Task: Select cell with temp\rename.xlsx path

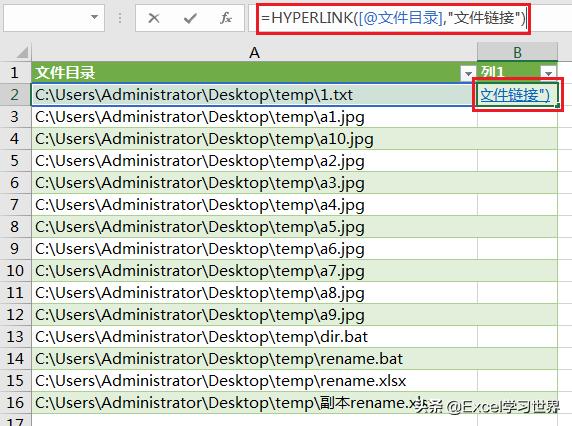Action: (254, 380)
